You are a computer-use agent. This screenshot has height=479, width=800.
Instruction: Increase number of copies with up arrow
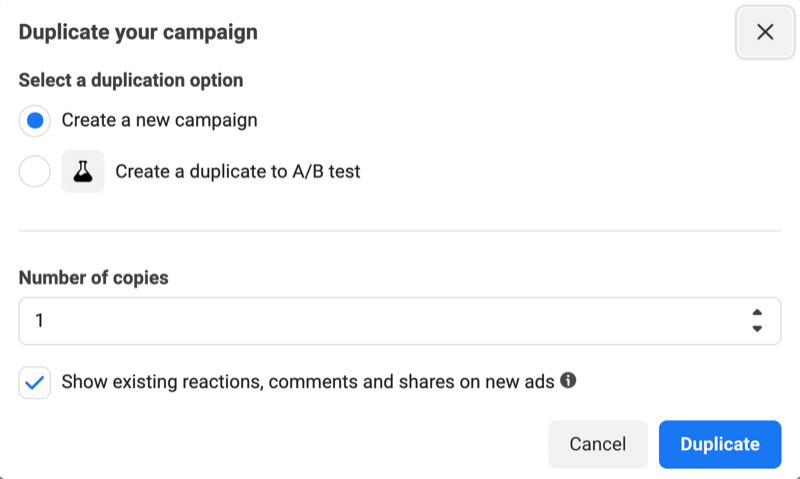click(757, 312)
